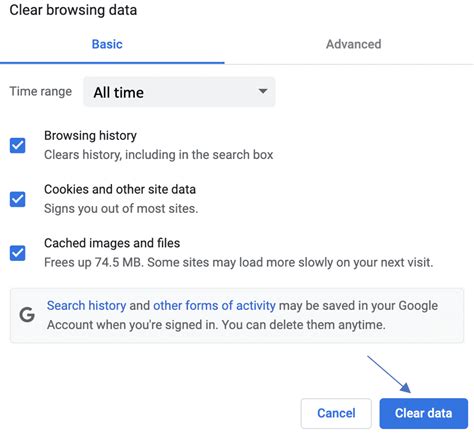Click the Clear browsing data dialog title

(x=73, y=10)
